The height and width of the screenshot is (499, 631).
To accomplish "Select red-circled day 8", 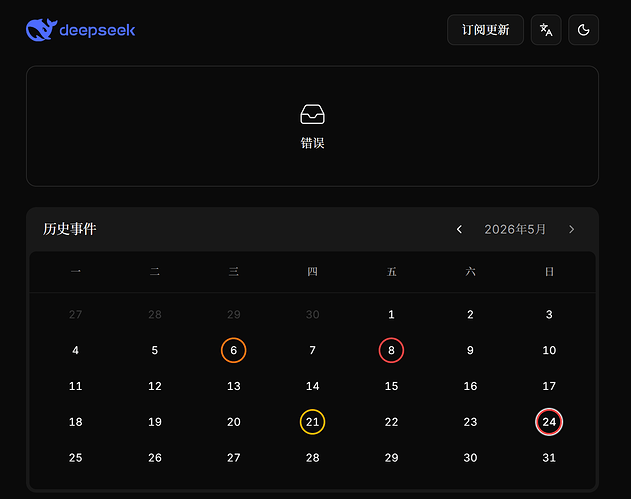I will 391,350.
